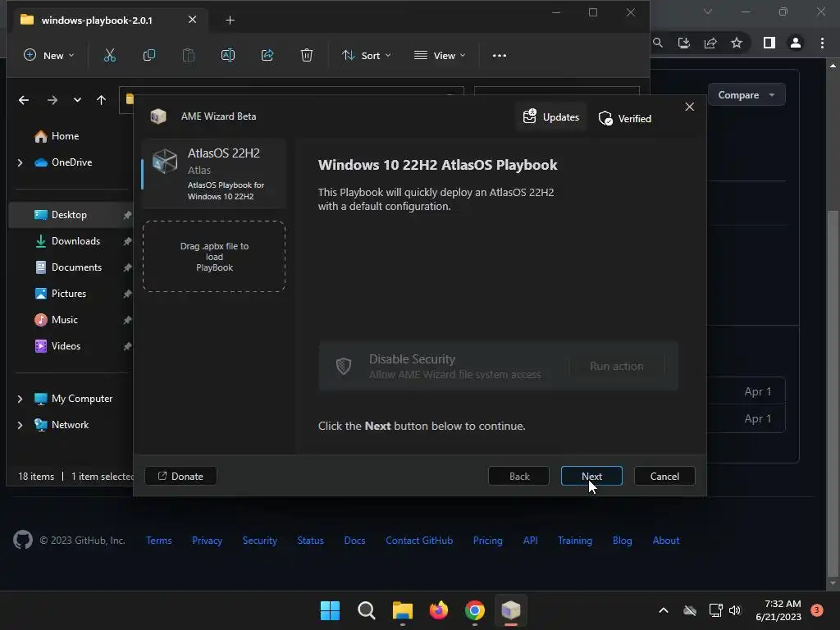Click the Back button in AME Wizard
Image resolution: width=840 pixels, height=630 pixels.
click(518, 477)
